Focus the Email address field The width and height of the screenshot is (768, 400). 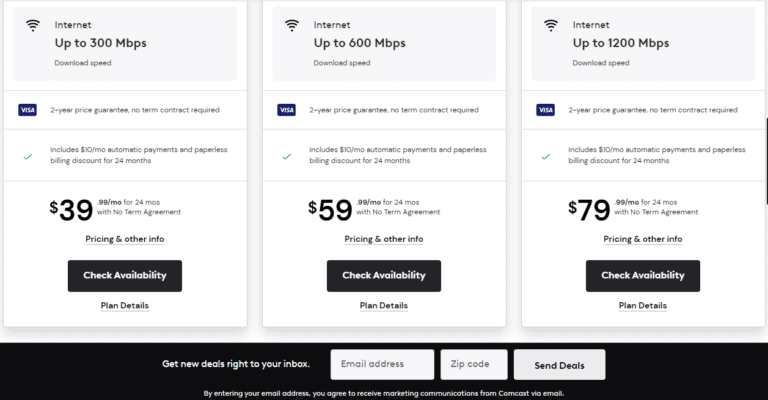pyautogui.click(x=382, y=364)
